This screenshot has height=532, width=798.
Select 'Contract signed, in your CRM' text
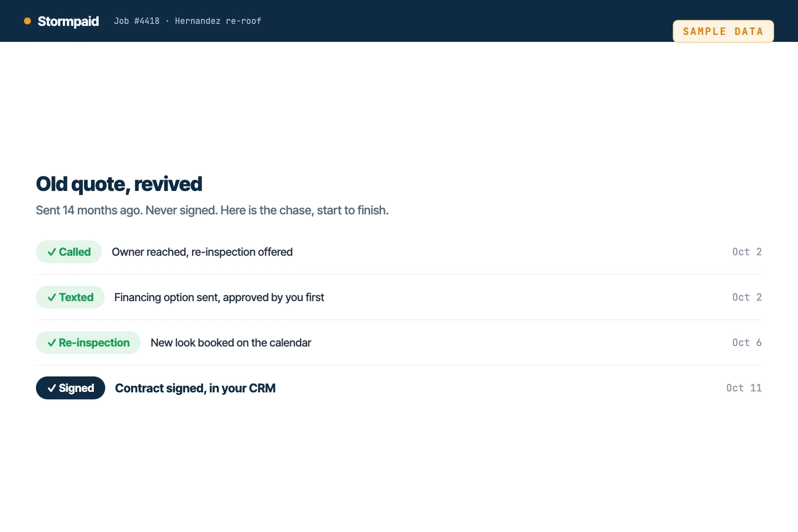pos(195,388)
